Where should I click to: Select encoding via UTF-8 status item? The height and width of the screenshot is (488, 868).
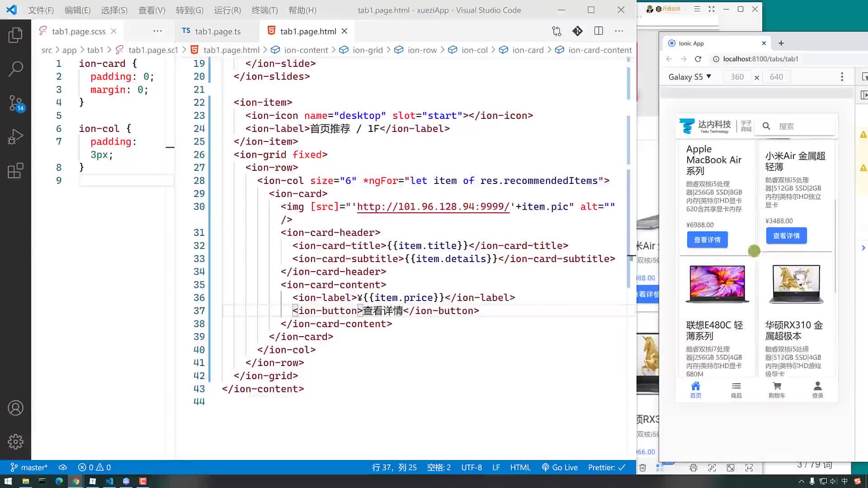472,468
